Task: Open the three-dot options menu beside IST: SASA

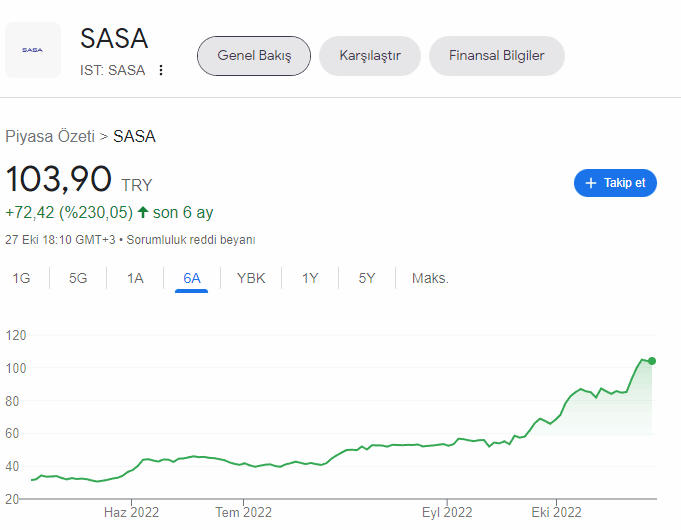Action: click(x=161, y=70)
